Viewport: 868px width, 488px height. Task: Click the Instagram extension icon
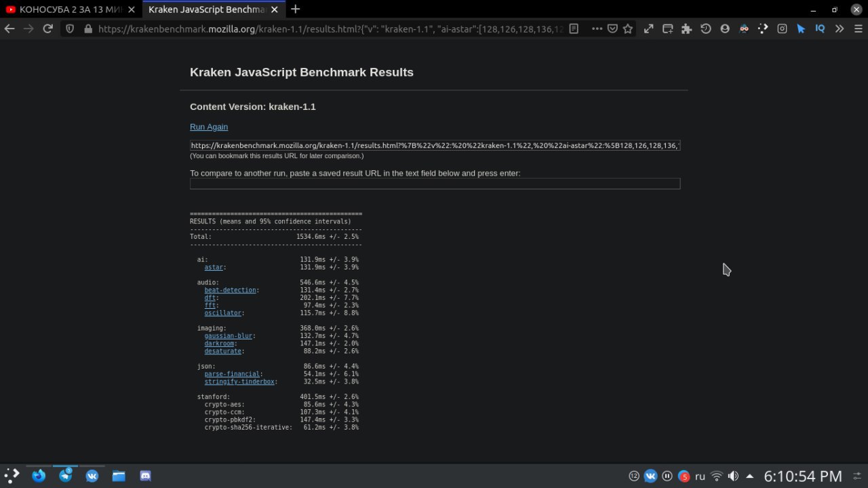coord(782,29)
